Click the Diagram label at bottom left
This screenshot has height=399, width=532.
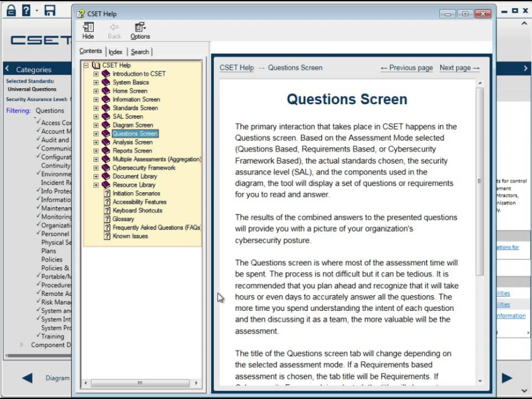(58, 378)
